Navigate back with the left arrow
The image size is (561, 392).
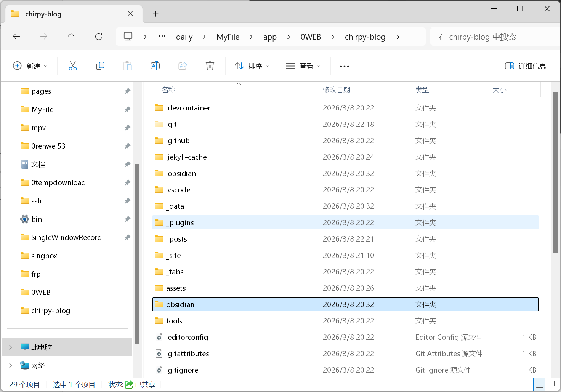16,37
